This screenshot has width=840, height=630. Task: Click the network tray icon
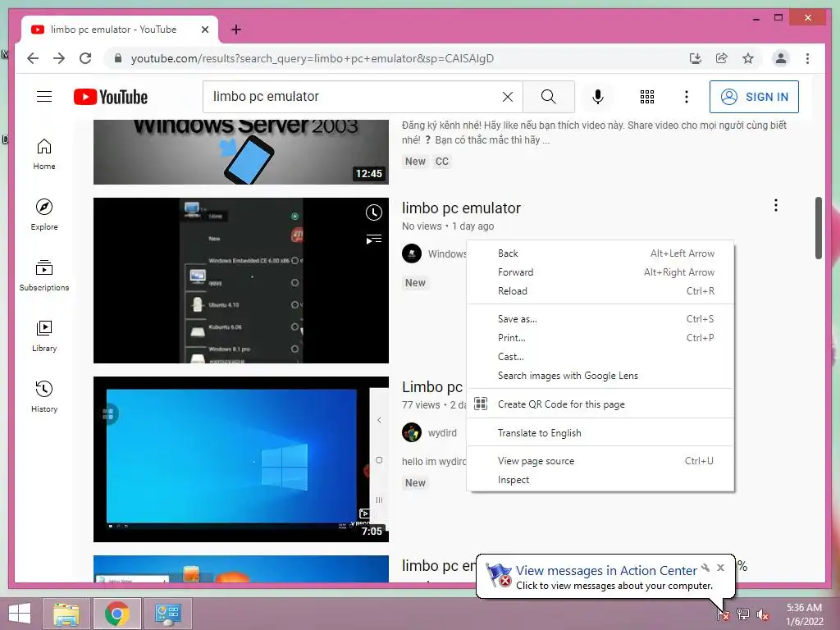(743, 614)
